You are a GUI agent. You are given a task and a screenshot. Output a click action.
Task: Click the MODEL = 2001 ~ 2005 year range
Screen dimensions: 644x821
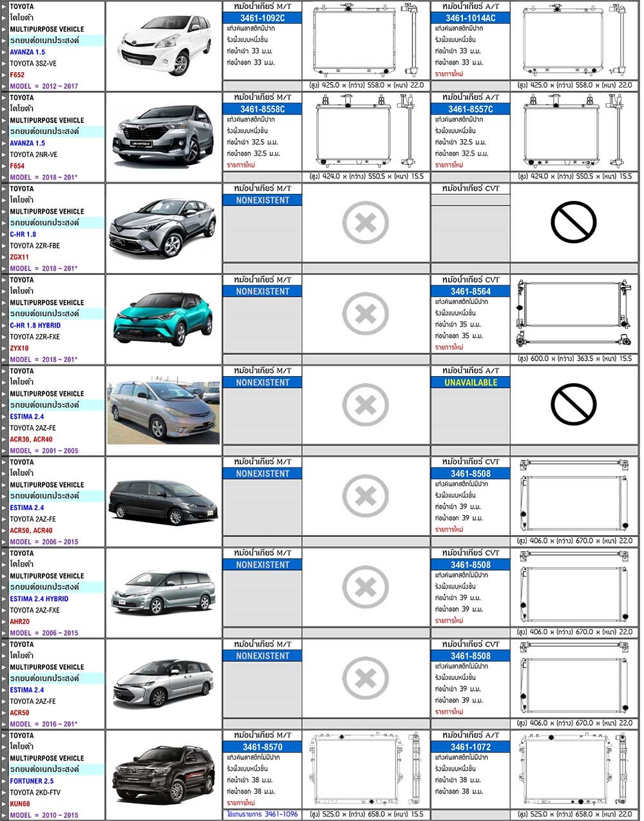coord(44,451)
